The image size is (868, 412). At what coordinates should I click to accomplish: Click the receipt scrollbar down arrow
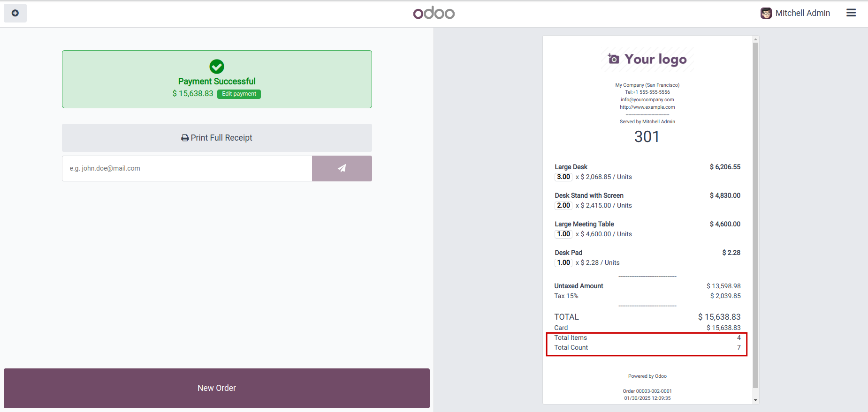[755, 400]
